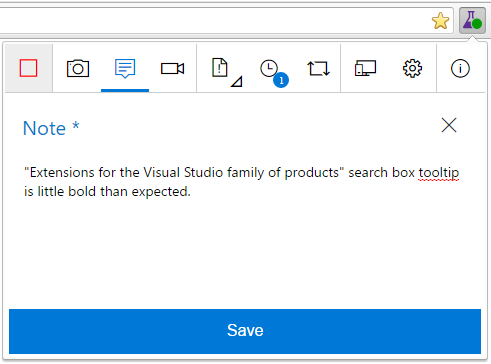
Task: Click the swap arrows icon beside the clock
Action: click(x=318, y=68)
